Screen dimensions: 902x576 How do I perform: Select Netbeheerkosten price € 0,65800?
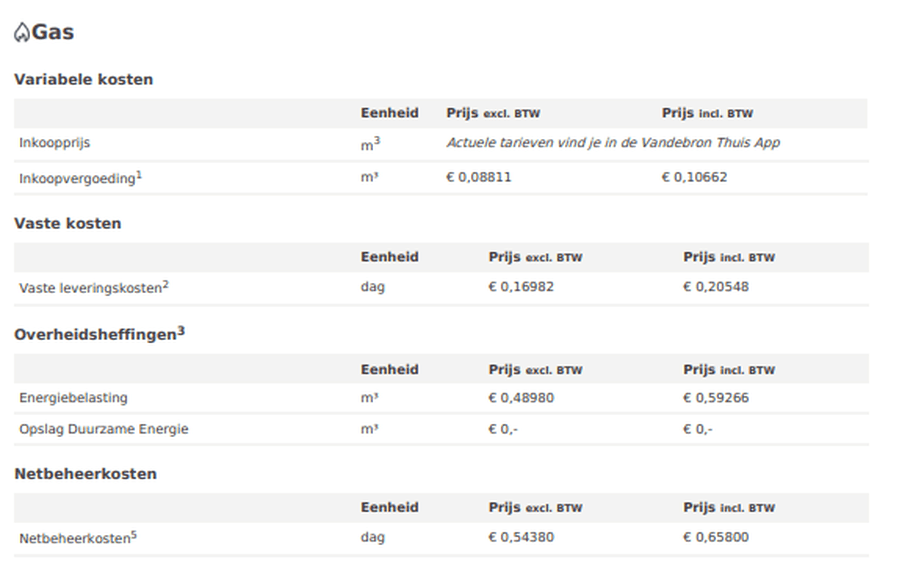click(715, 538)
